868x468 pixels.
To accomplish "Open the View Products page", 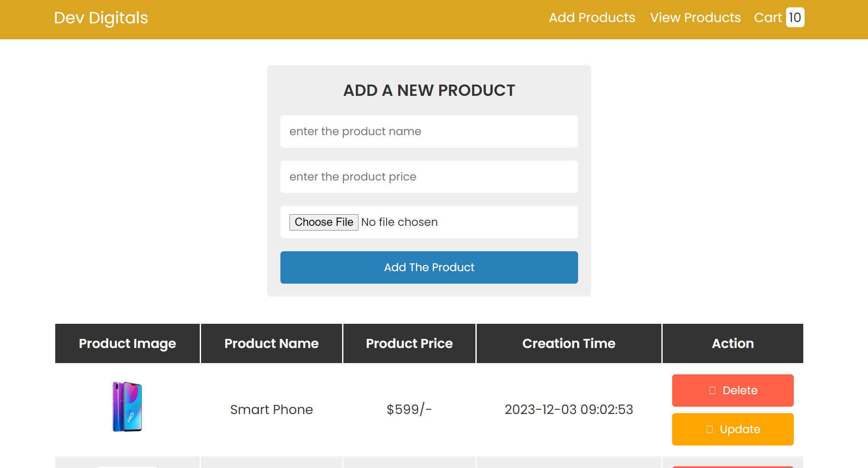I will tap(695, 18).
